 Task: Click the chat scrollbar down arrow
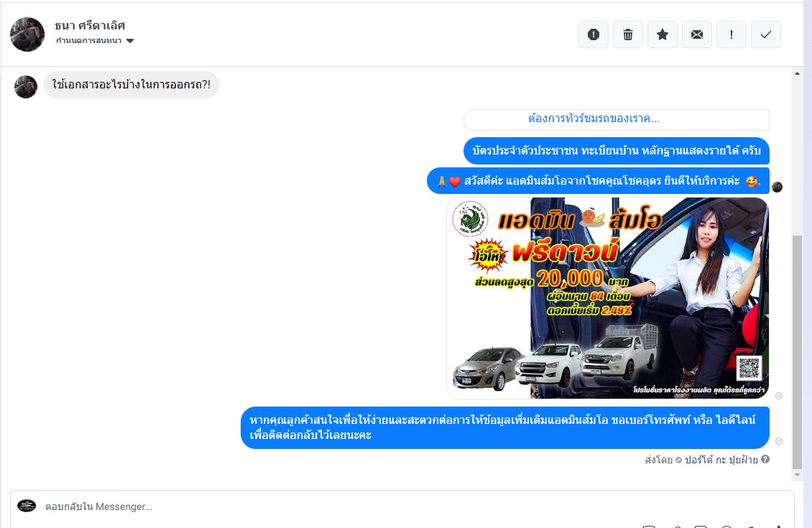(797, 475)
